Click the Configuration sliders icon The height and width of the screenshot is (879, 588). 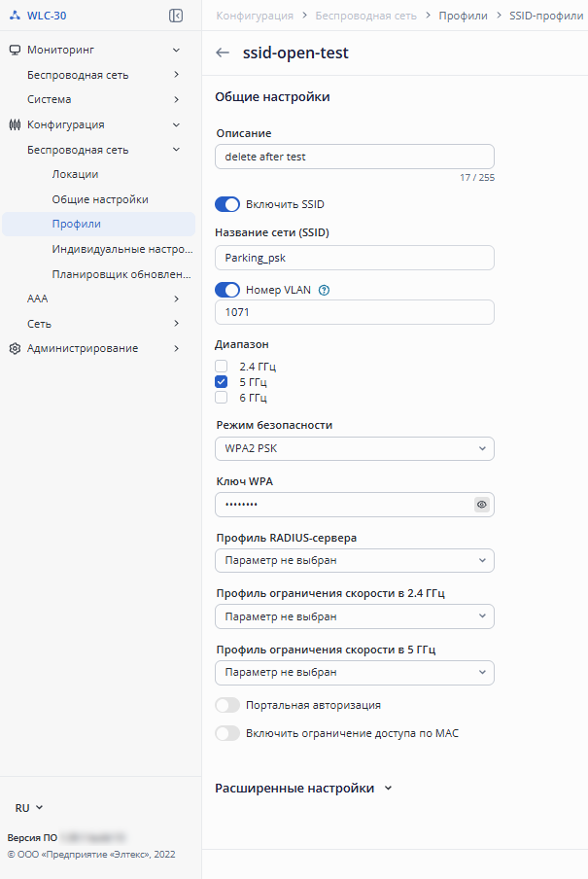pos(16,124)
